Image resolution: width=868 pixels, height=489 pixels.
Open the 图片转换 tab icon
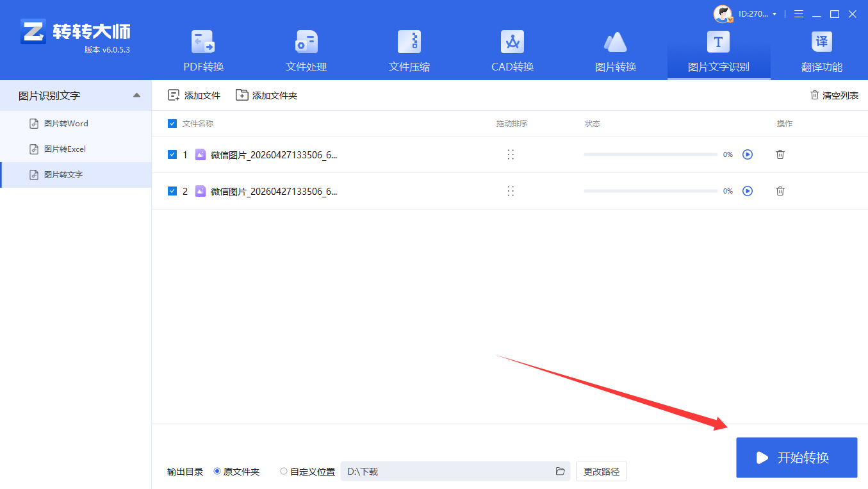(x=616, y=42)
